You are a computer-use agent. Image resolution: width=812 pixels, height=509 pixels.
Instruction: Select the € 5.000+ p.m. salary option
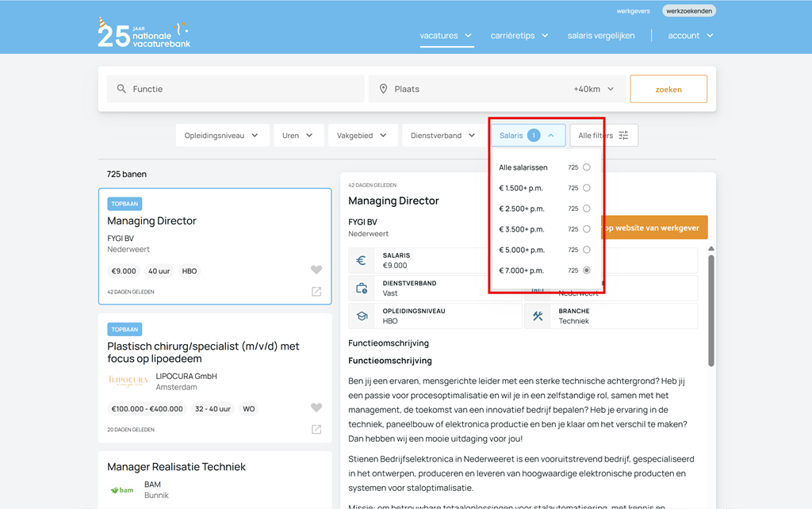(x=587, y=250)
